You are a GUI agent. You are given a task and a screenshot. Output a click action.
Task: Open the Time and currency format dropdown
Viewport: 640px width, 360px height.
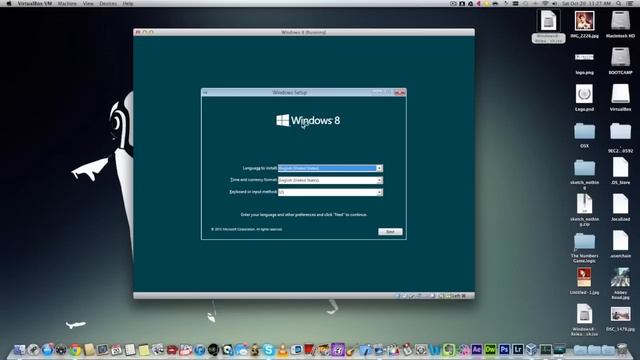[x=330, y=180]
